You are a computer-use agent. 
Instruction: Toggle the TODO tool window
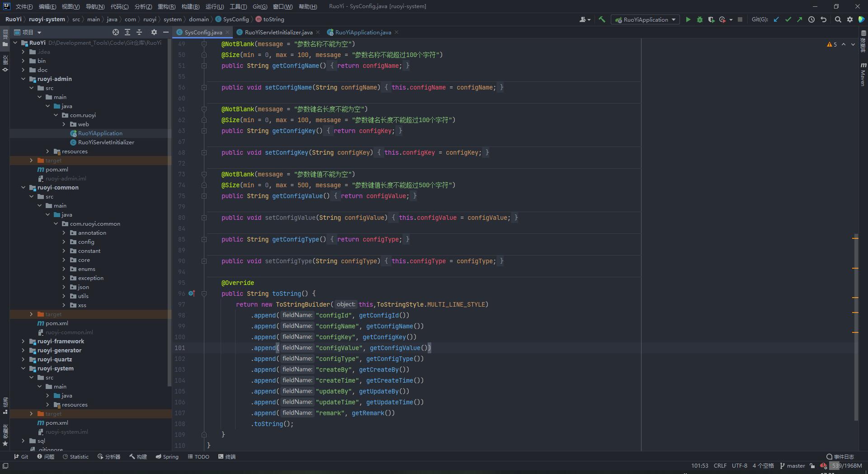[x=198, y=457]
